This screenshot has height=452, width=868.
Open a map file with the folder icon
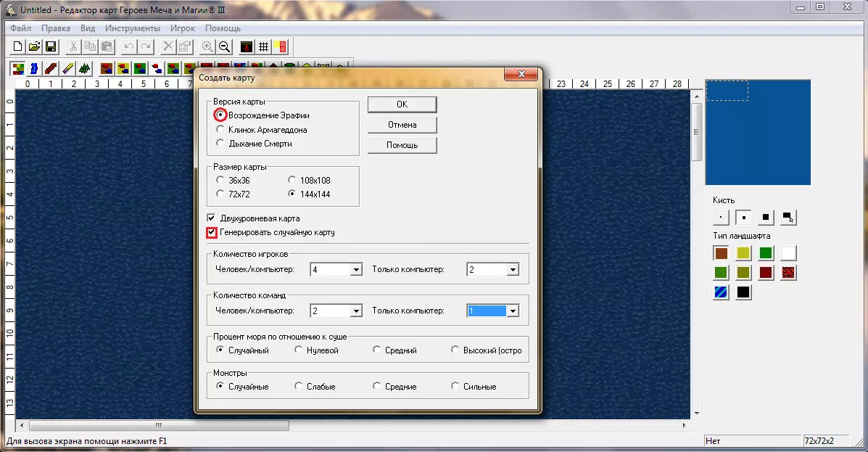click(x=34, y=46)
